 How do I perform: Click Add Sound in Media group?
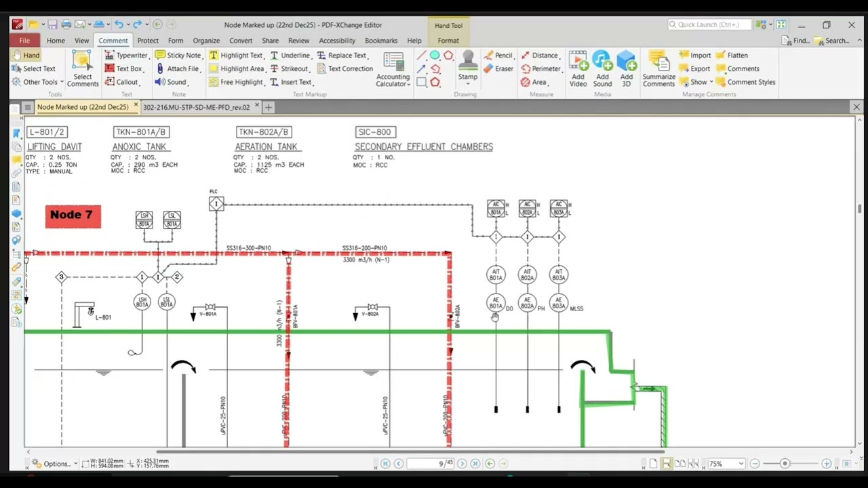point(602,69)
